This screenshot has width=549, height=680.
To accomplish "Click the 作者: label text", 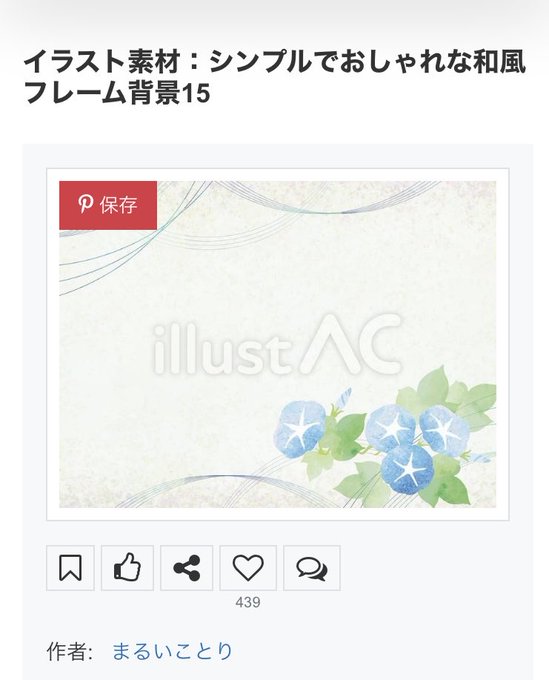I will tap(69, 651).
